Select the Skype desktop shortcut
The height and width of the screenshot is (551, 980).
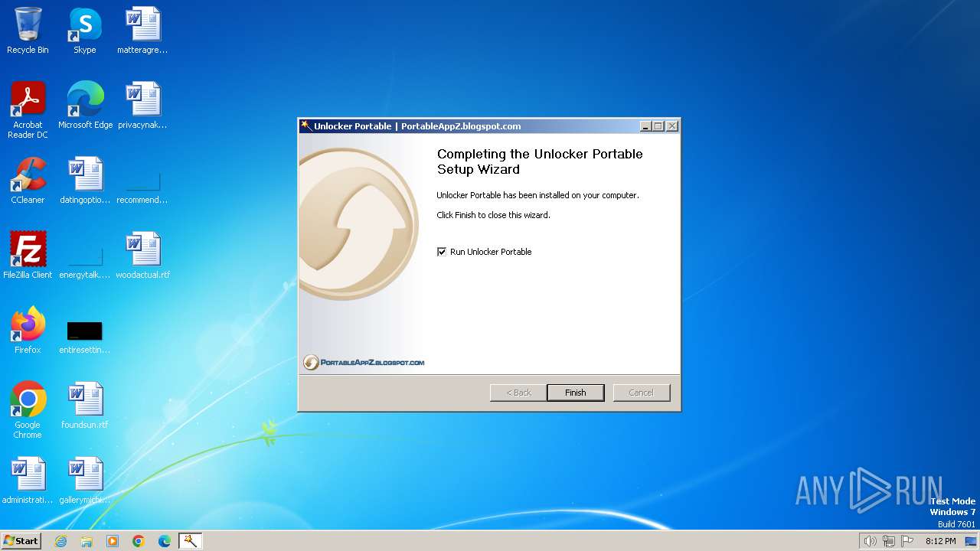(x=85, y=31)
